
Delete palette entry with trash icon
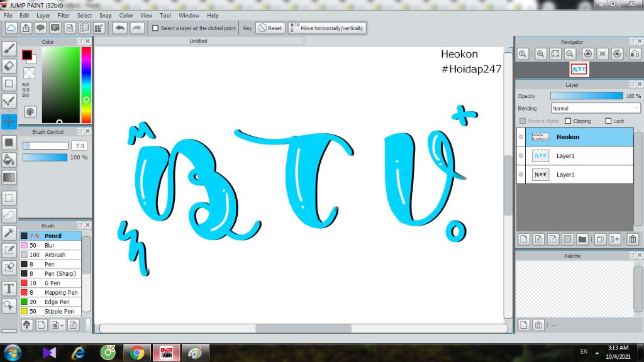pyautogui.click(x=538, y=325)
